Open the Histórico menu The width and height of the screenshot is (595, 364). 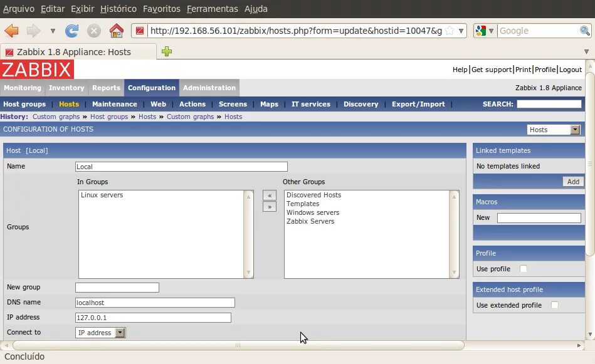(118, 9)
